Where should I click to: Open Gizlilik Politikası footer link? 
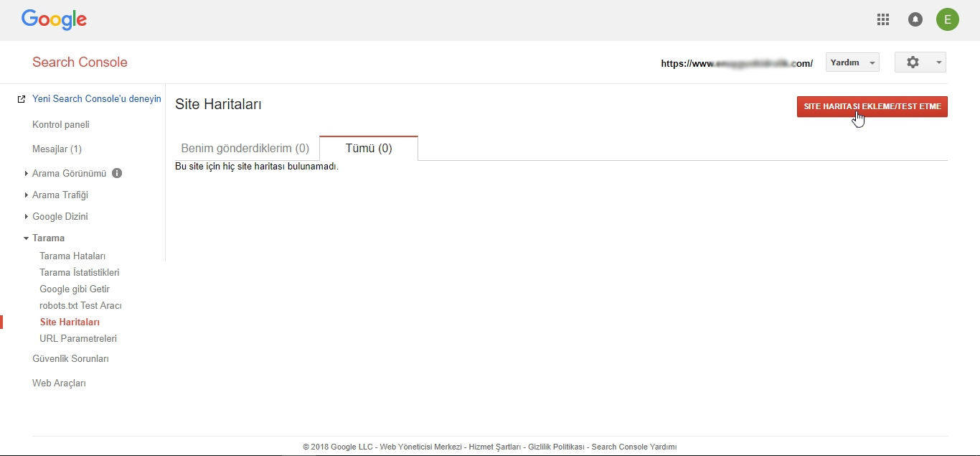click(x=556, y=447)
